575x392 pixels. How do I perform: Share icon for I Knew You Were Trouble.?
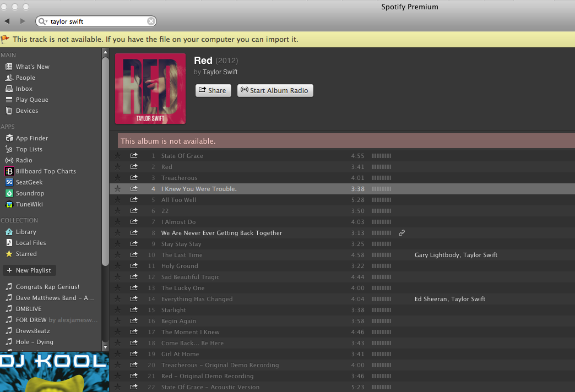134,188
